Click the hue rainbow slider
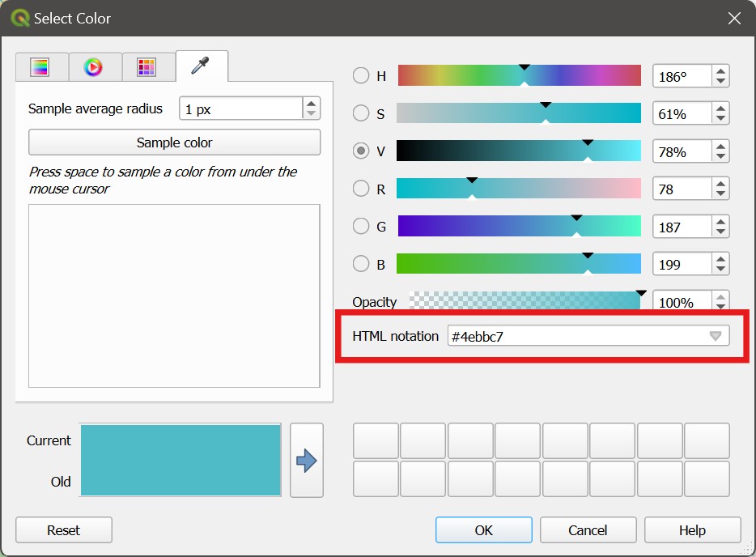 click(519, 76)
